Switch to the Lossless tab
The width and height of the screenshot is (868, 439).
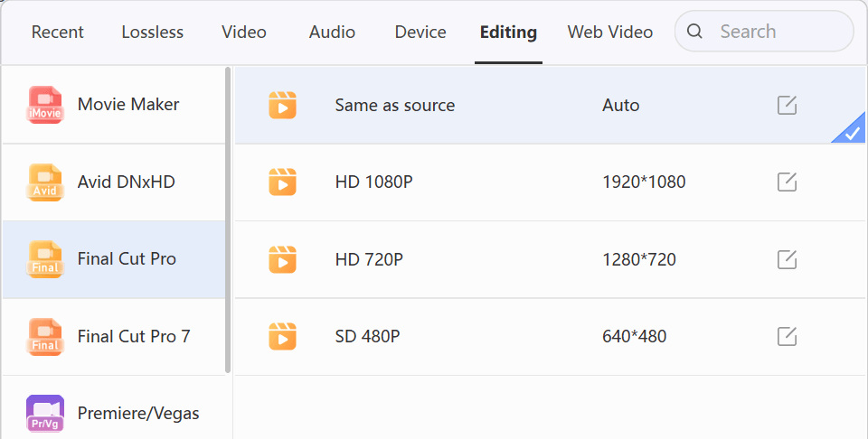coord(152,33)
